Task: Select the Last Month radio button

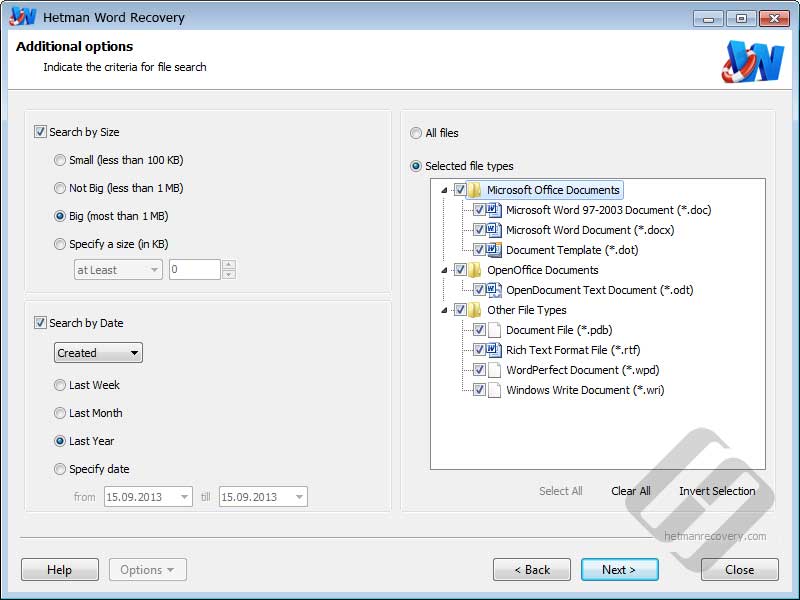Action: [60, 413]
